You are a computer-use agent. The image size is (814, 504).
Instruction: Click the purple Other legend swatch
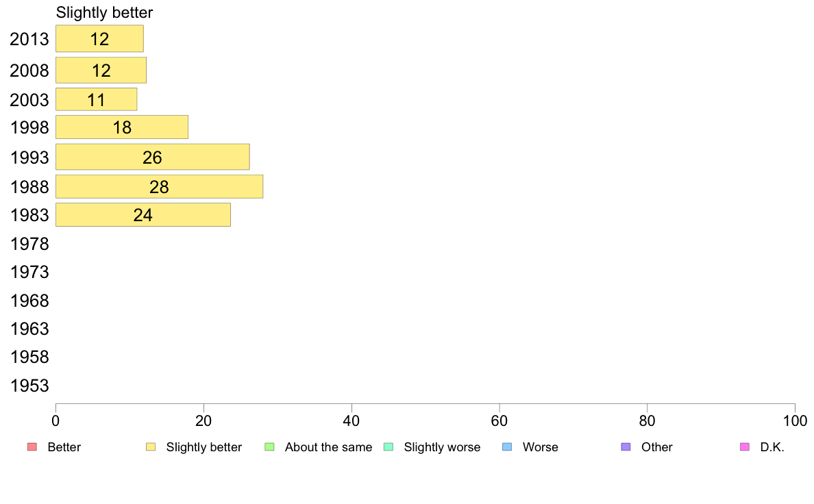(626, 447)
